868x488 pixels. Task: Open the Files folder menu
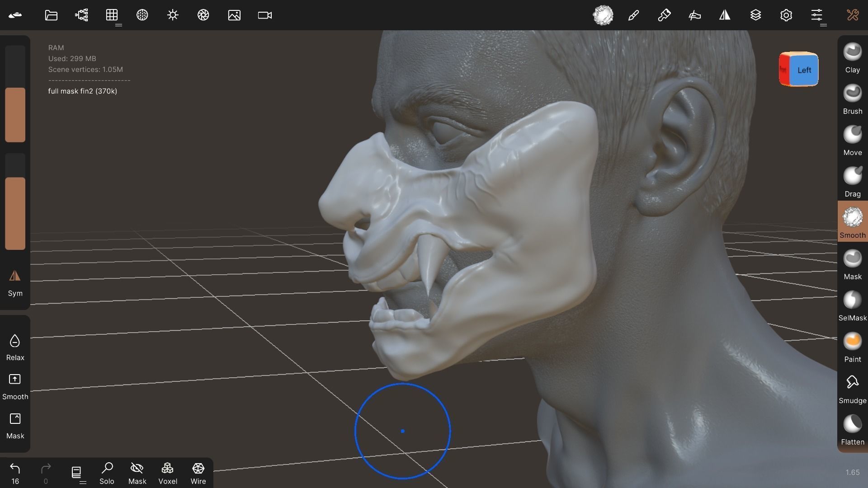(x=51, y=15)
